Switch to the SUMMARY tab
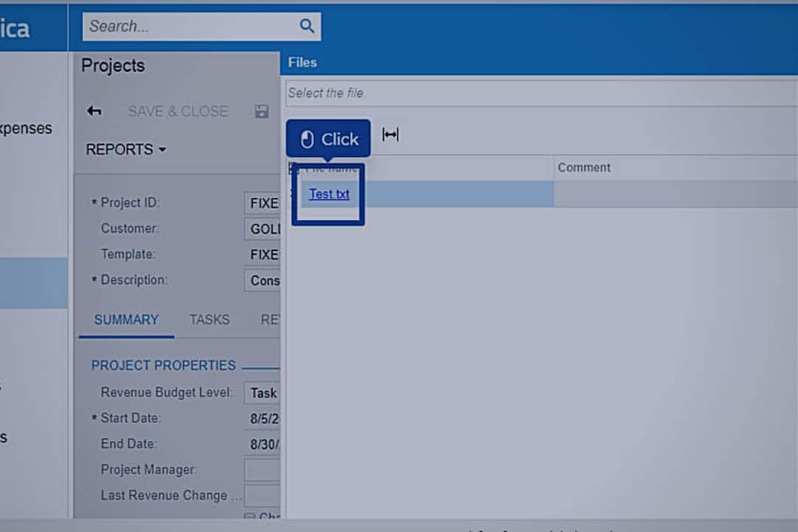This screenshot has height=532, width=798. pos(126,320)
